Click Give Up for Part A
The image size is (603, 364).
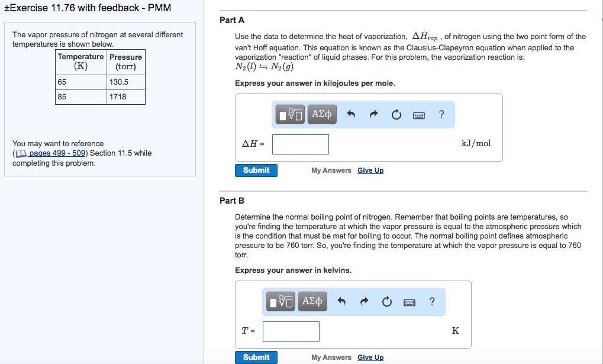coord(370,170)
